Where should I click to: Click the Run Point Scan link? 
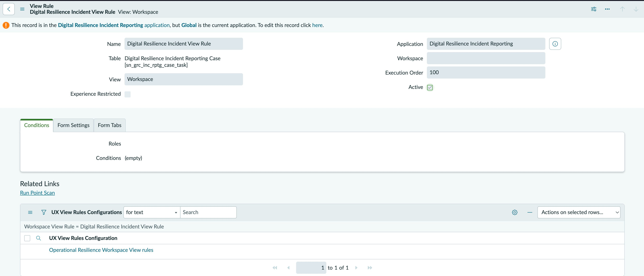pyautogui.click(x=37, y=193)
